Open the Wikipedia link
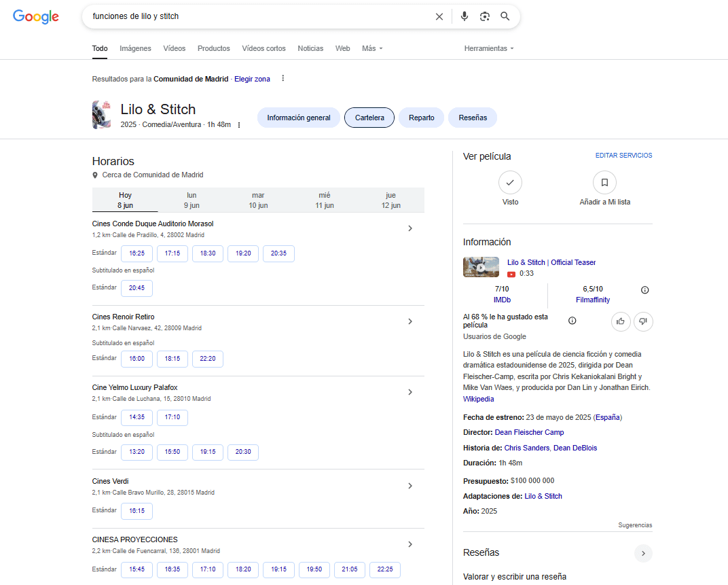 [x=478, y=399]
